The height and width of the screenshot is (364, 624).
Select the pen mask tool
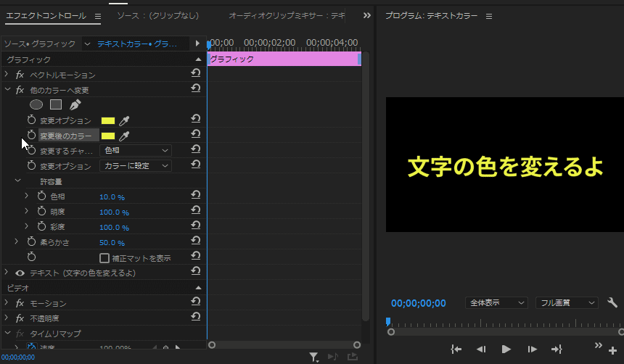pos(75,104)
